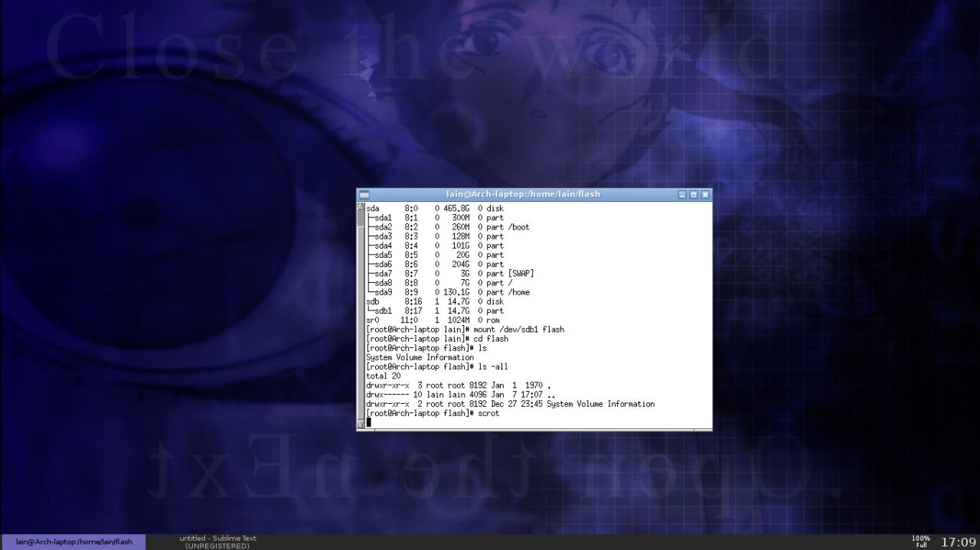Image resolution: width=980 pixels, height=550 pixels.
Task: Click the sda9 /home partition row
Action: pos(448,292)
